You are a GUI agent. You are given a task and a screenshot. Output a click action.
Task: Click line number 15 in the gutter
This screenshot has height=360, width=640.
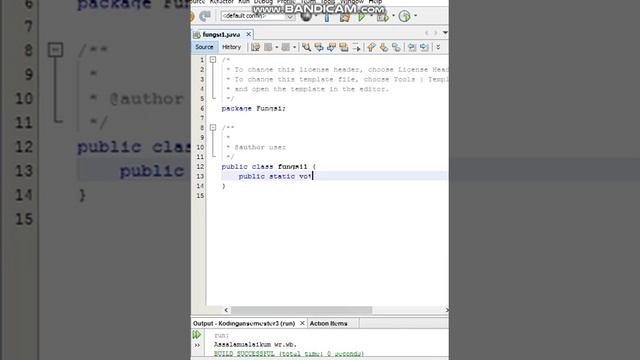200,196
